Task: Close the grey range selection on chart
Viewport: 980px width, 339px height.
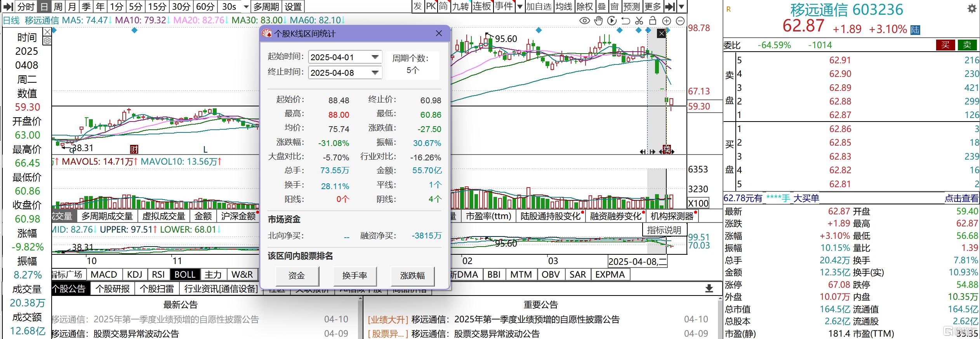Action: (661, 34)
